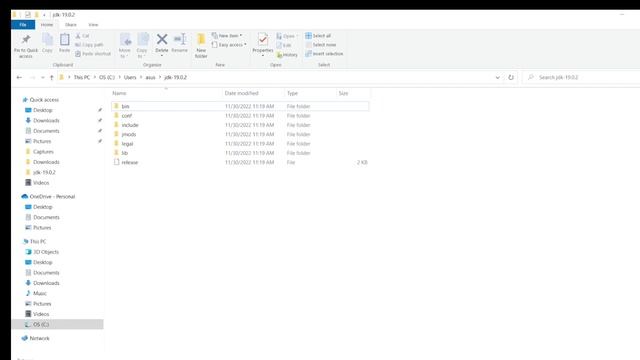Click the Search jdk-19.0.2 box
Image resolution: width=640 pixels, height=360 pixels.
pos(581,77)
